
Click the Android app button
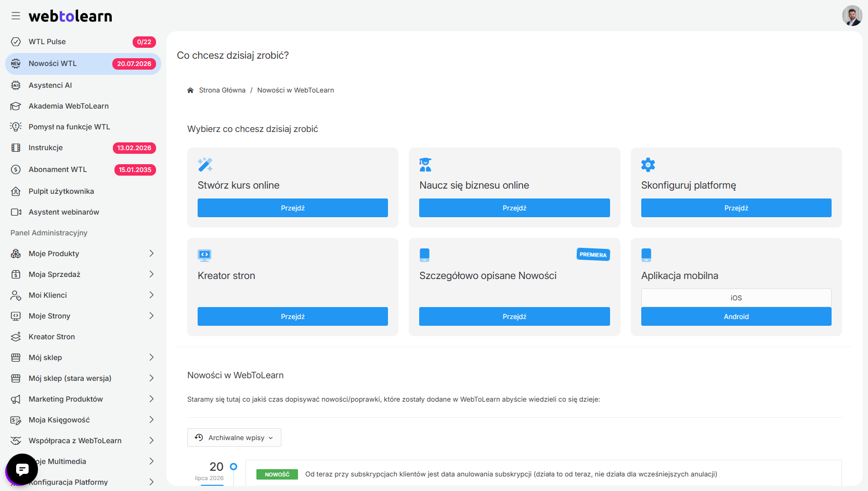(x=736, y=316)
